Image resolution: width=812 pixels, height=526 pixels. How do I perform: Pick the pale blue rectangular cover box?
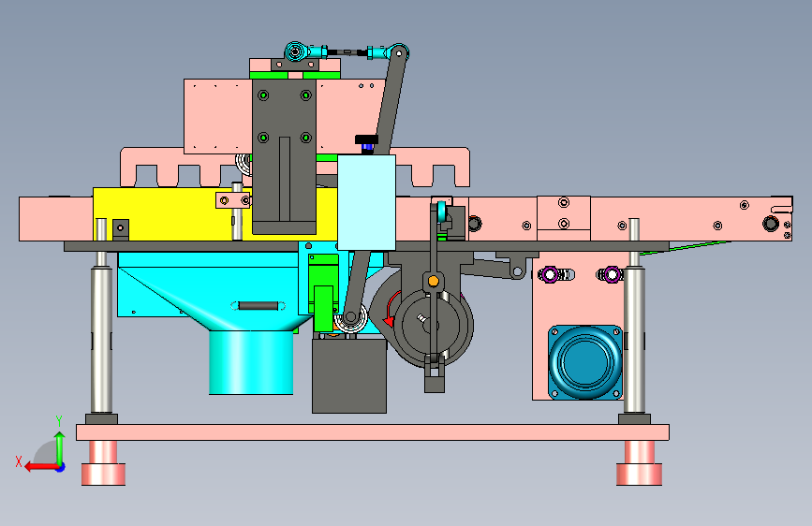coord(366,202)
